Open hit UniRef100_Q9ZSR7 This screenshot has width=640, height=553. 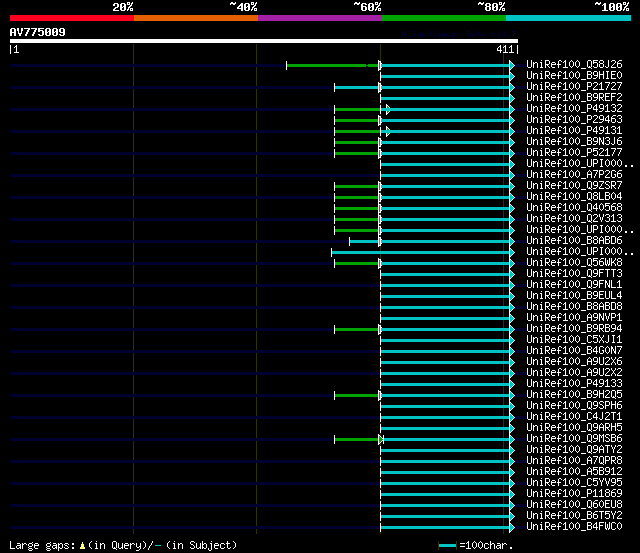[x=574, y=186]
